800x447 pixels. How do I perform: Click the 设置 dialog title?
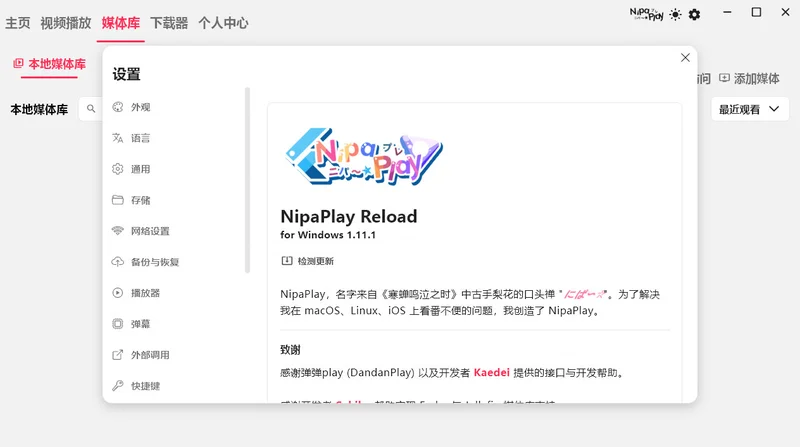(126, 74)
